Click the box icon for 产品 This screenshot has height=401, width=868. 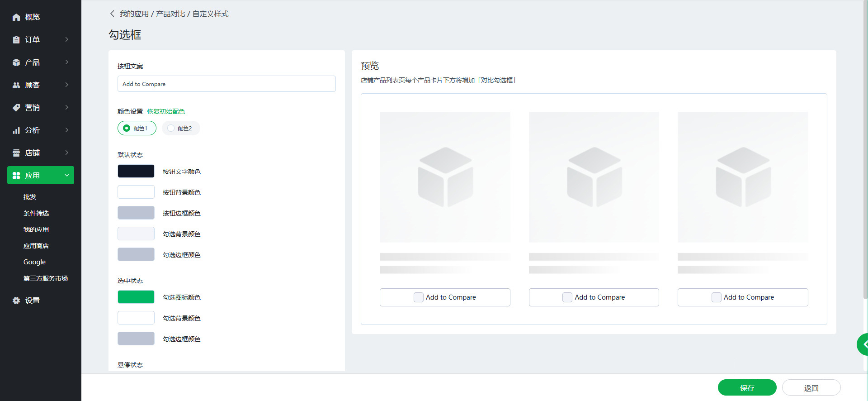16,62
